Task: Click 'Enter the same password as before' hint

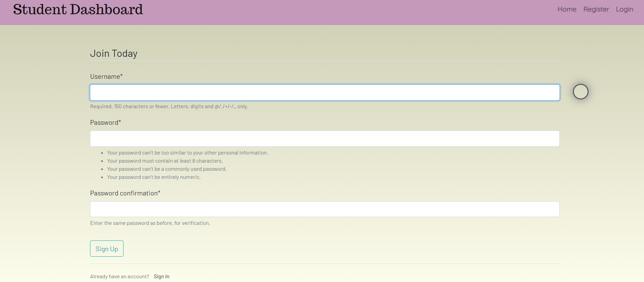Action: click(150, 223)
